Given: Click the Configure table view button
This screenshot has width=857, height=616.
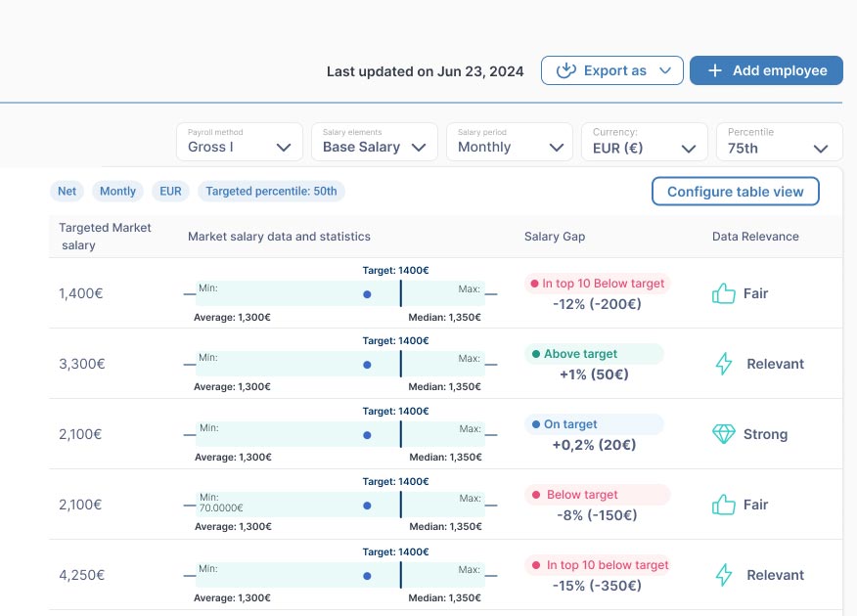Looking at the screenshot, I should [x=735, y=192].
